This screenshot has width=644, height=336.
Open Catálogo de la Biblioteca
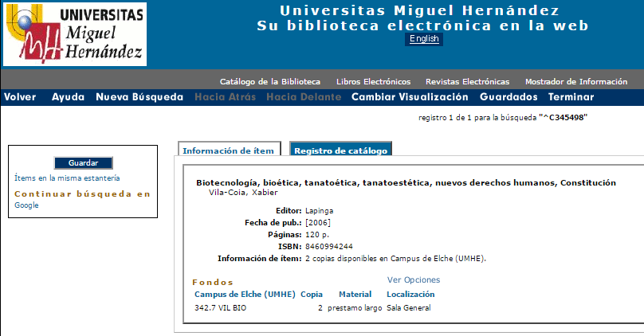tap(270, 82)
